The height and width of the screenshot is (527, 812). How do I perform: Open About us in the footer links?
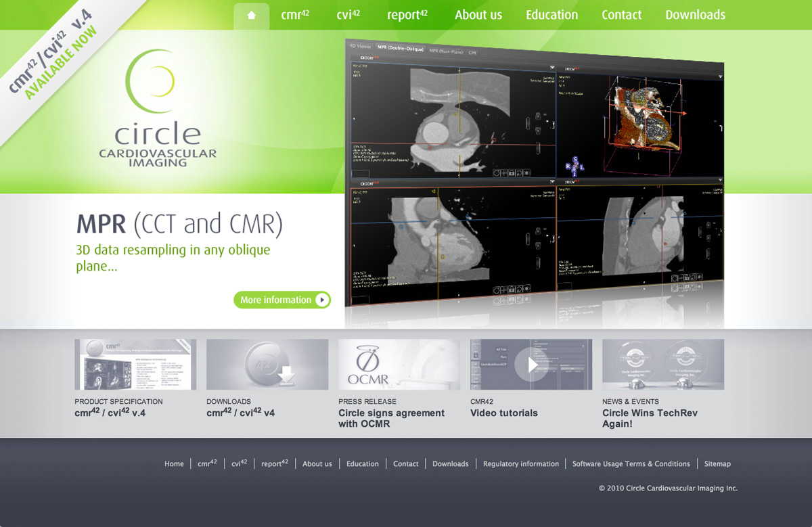(x=317, y=464)
